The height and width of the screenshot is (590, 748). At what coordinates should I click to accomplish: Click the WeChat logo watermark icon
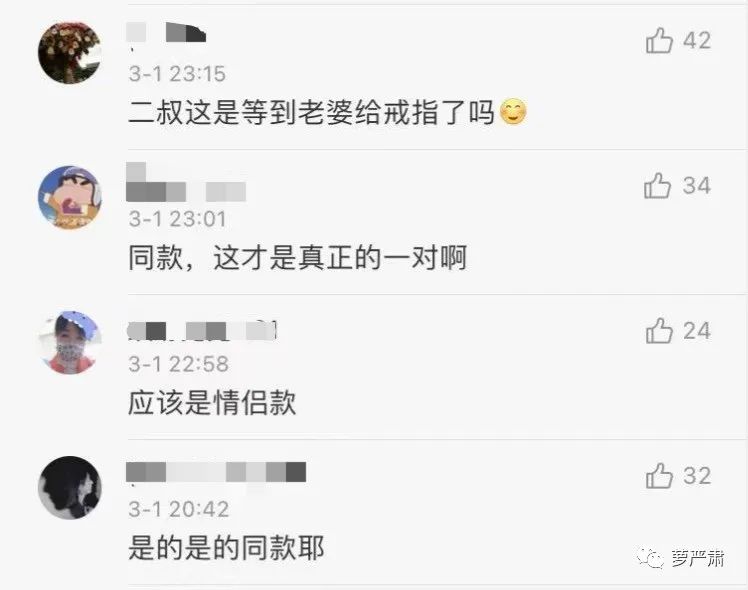[650, 558]
